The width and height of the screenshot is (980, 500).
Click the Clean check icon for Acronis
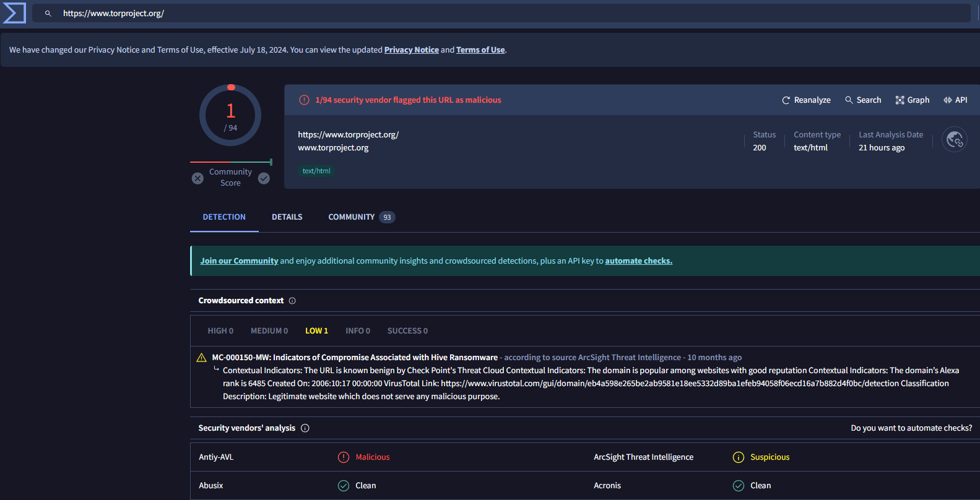pyautogui.click(x=739, y=486)
